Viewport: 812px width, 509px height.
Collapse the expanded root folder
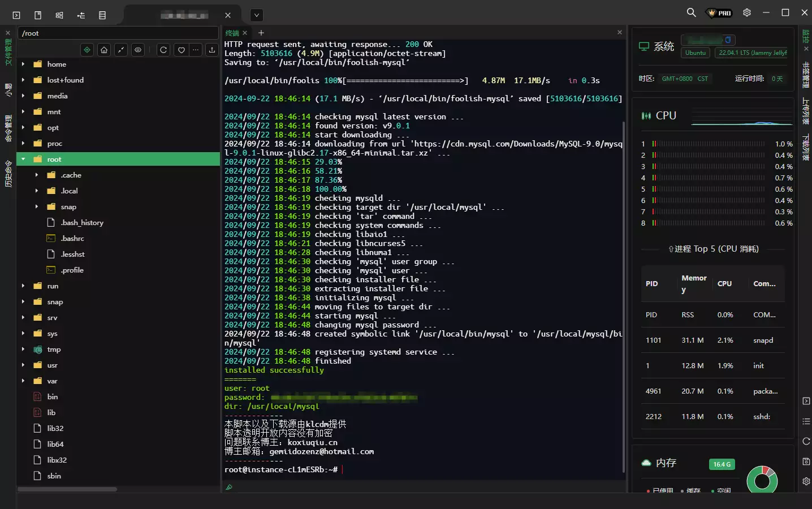23,159
